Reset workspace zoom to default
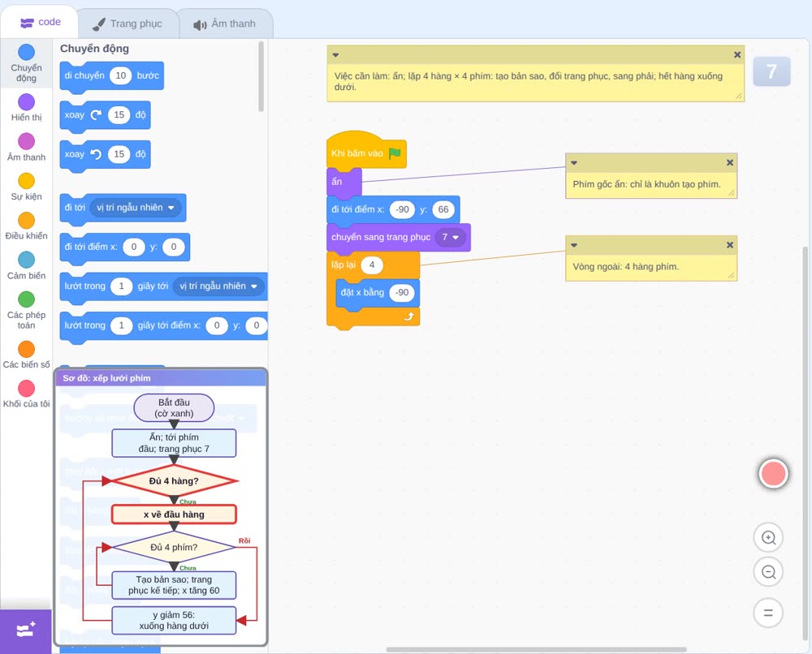 [x=768, y=613]
